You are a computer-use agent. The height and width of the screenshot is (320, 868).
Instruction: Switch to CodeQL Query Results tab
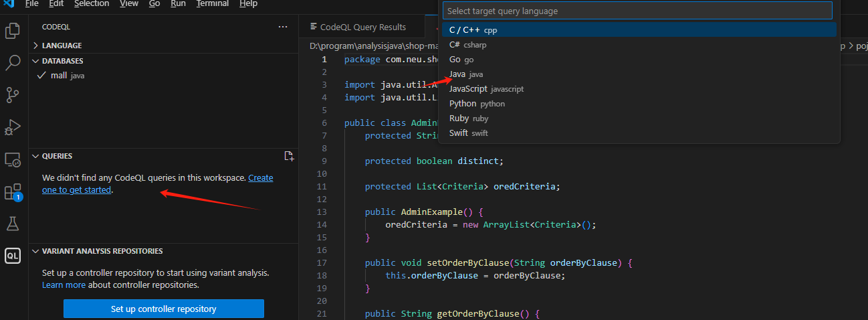coord(362,27)
